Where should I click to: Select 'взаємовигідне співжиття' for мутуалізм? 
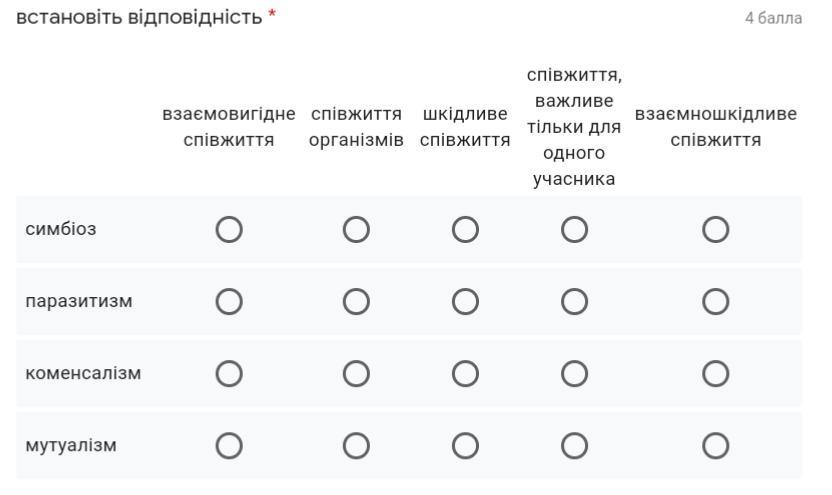(x=229, y=446)
